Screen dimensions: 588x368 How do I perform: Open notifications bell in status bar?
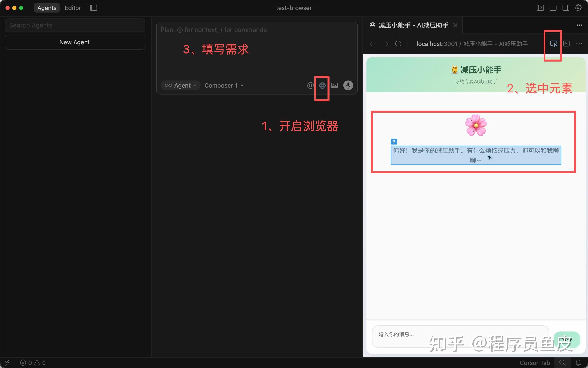tap(578, 363)
